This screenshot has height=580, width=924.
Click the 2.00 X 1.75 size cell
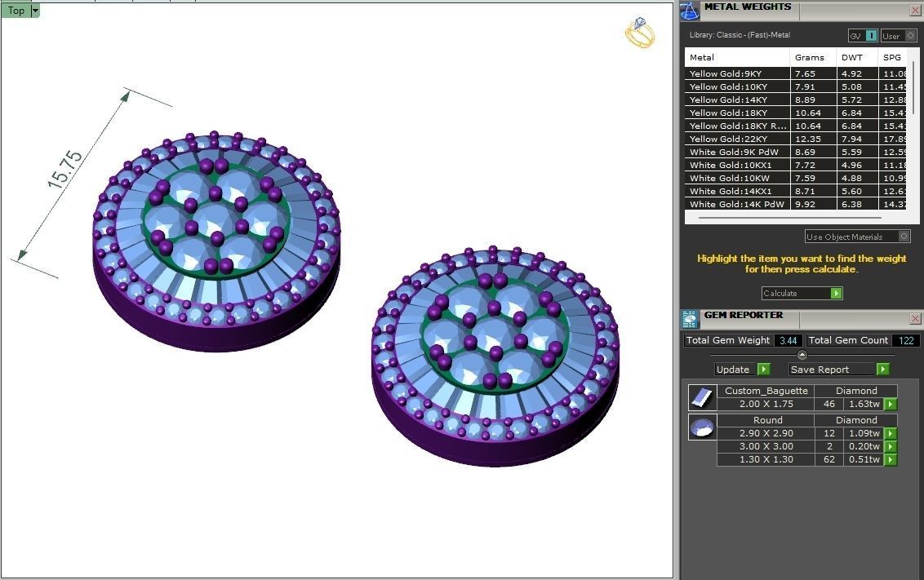point(766,404)
